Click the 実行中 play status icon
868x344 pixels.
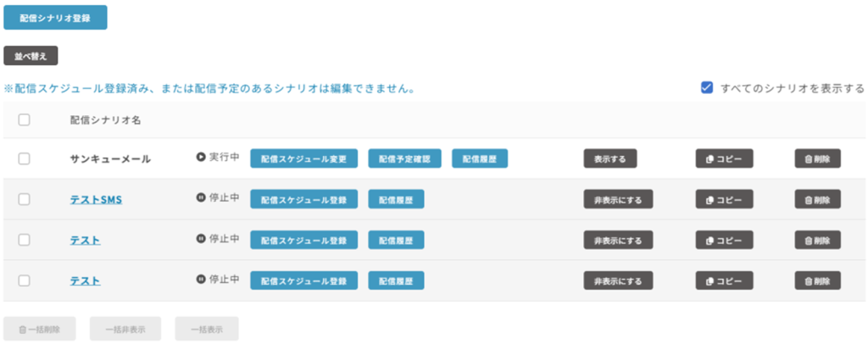click(x=201, y=158)
